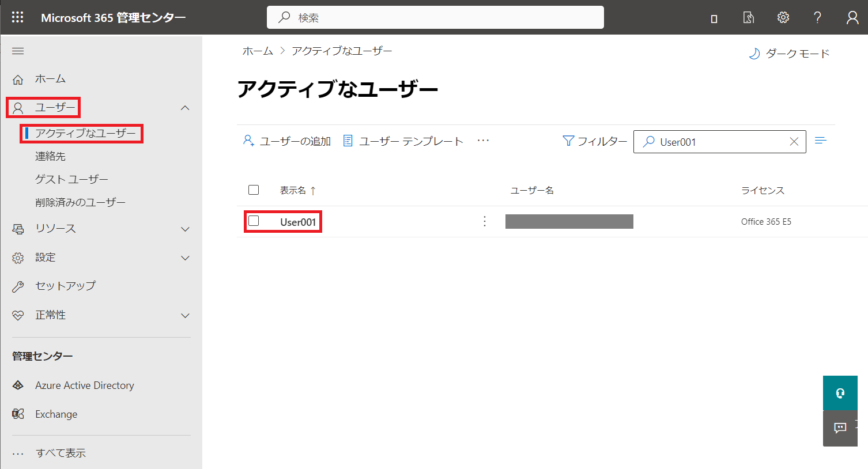This screenshot has width=868, height=469.
Task: Click the small rectangle icon in header
Action: 714,19
